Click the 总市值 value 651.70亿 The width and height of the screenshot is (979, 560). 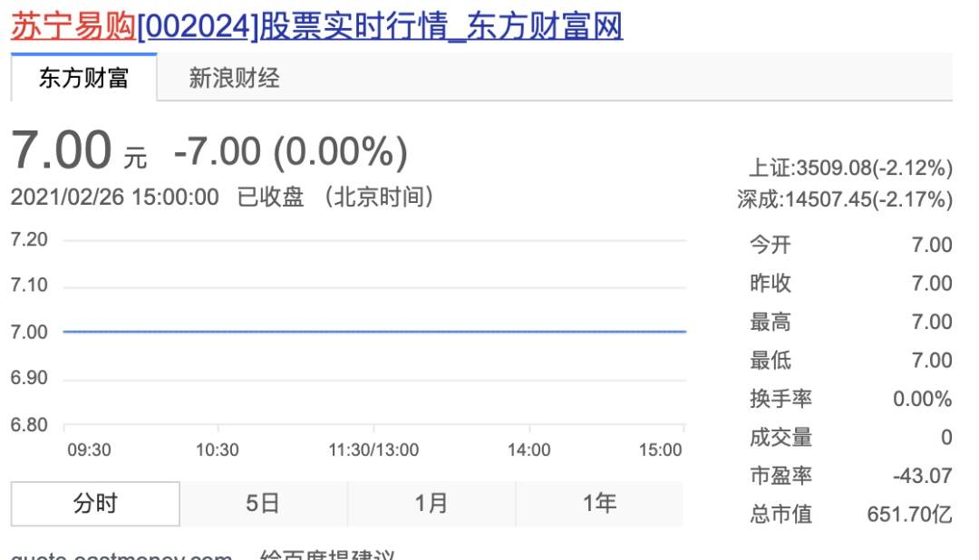910,515
